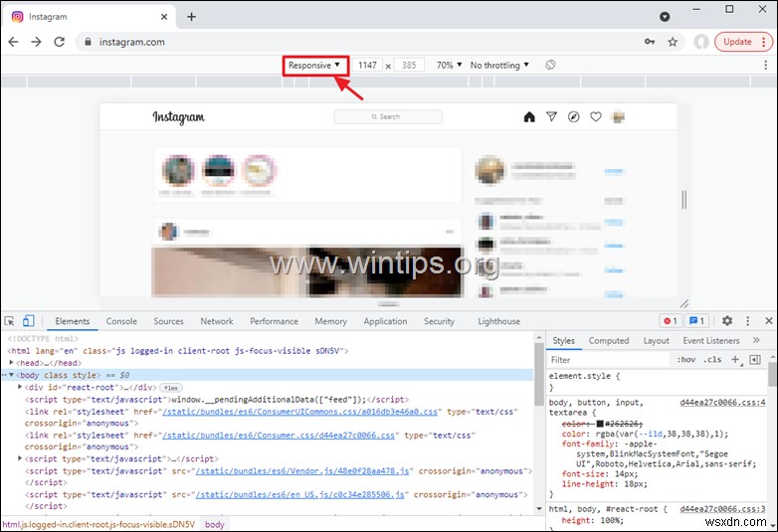Click the viewport right resize handle

pos(684,200)
